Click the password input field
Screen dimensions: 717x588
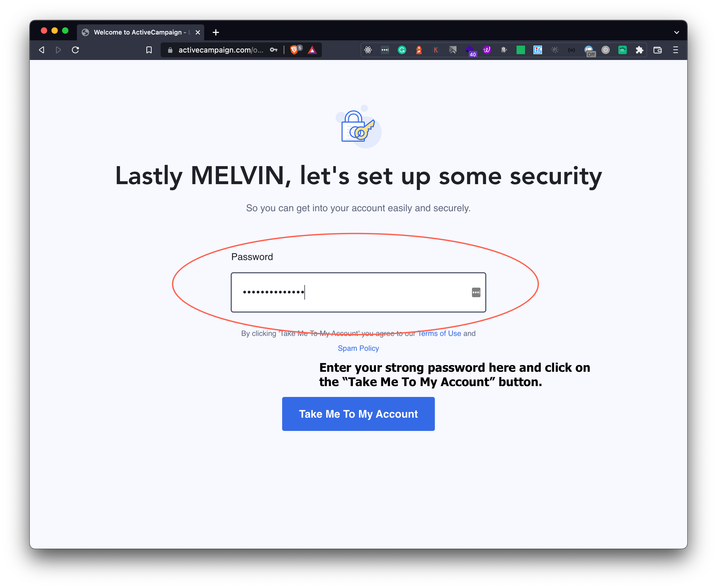click(358, 292)
